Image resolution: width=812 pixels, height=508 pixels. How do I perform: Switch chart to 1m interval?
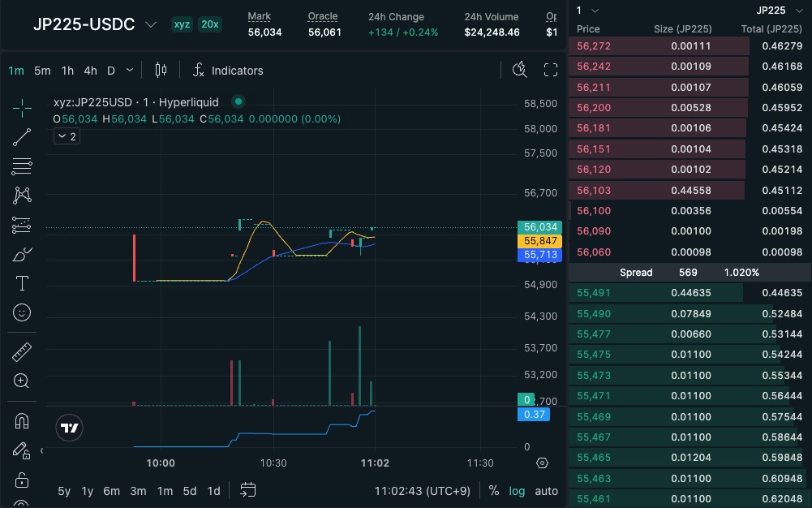(x=16, y=71)
